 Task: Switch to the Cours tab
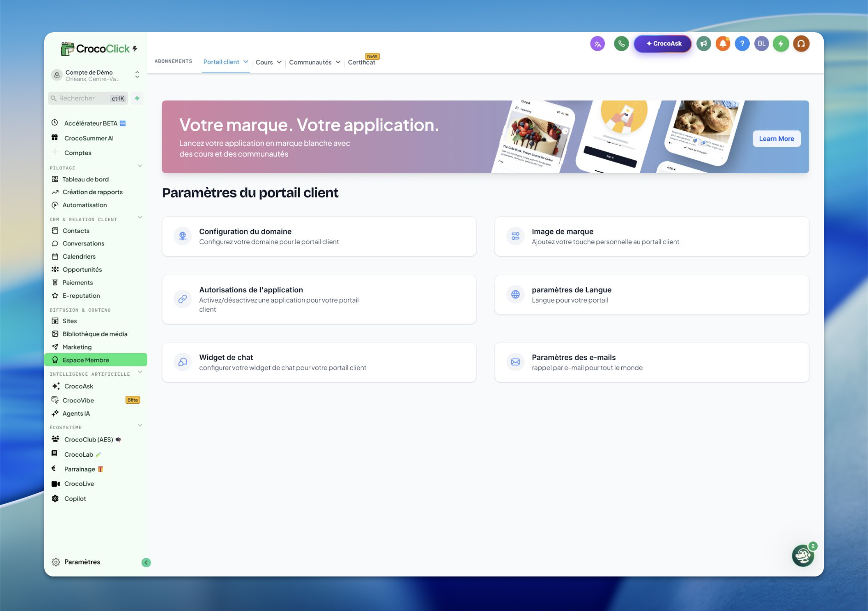click(x=264, y=62)
